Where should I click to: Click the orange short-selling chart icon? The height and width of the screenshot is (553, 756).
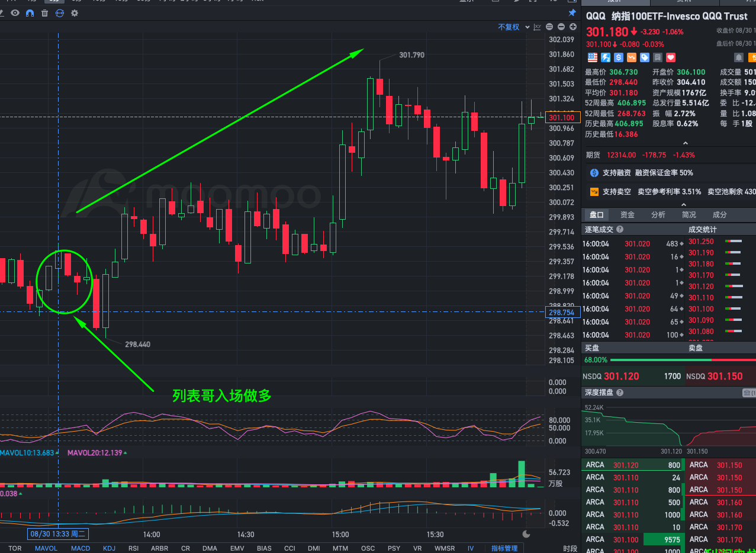click(632, 57)
